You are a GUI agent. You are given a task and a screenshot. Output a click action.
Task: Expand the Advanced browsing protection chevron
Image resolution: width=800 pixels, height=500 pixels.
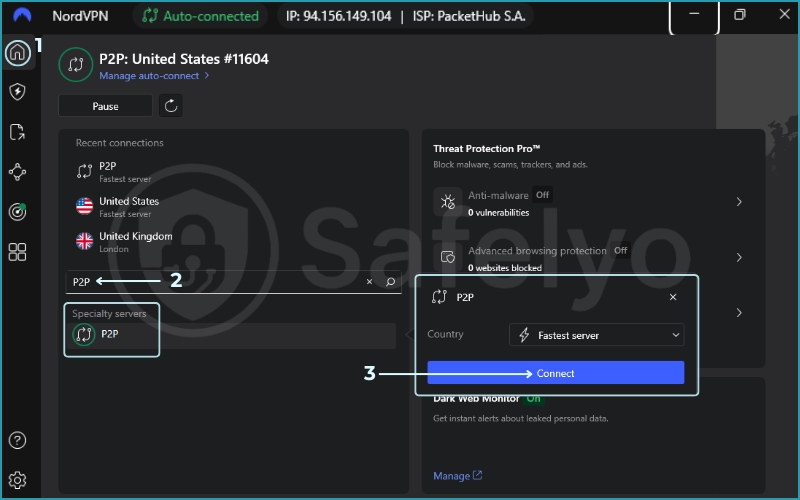pyautogui.click(x=739, y=258)
